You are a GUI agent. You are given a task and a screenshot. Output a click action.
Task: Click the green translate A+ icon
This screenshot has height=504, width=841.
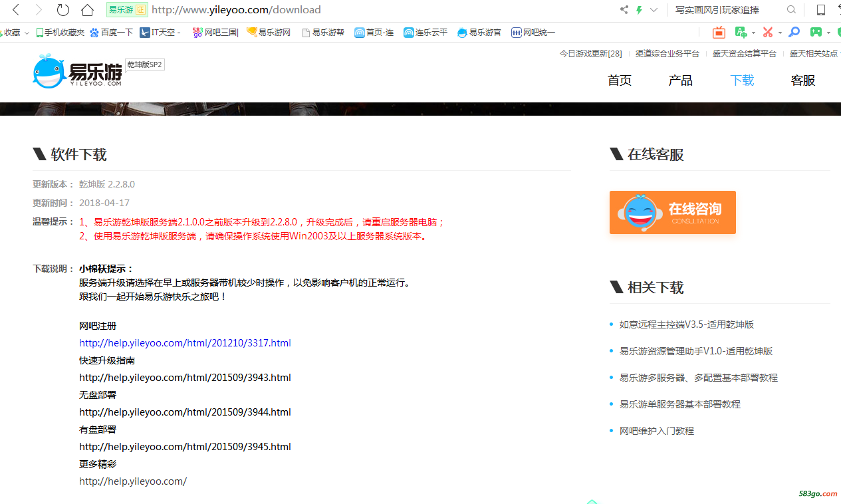[741, 32]
